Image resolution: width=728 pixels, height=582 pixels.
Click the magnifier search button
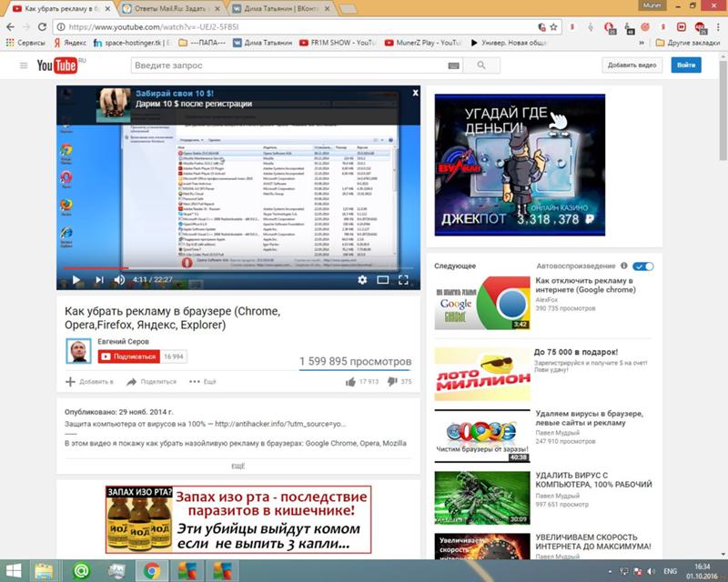(x=481, y=65)
